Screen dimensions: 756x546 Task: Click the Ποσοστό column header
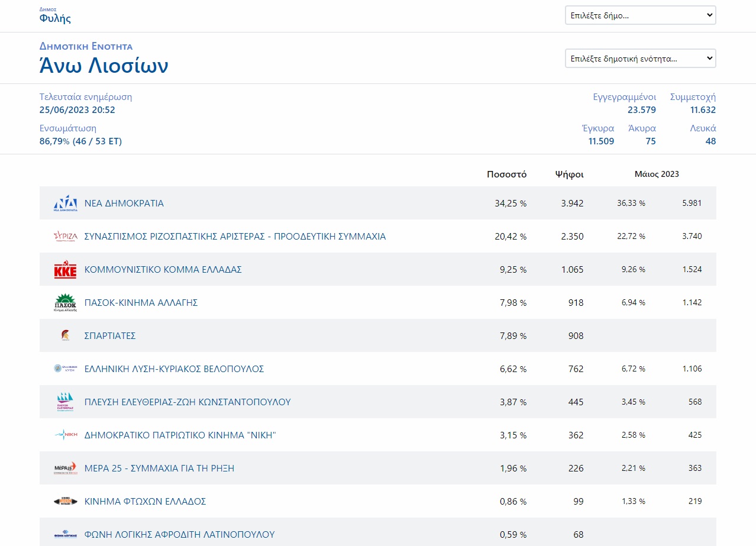click(506, 175)
